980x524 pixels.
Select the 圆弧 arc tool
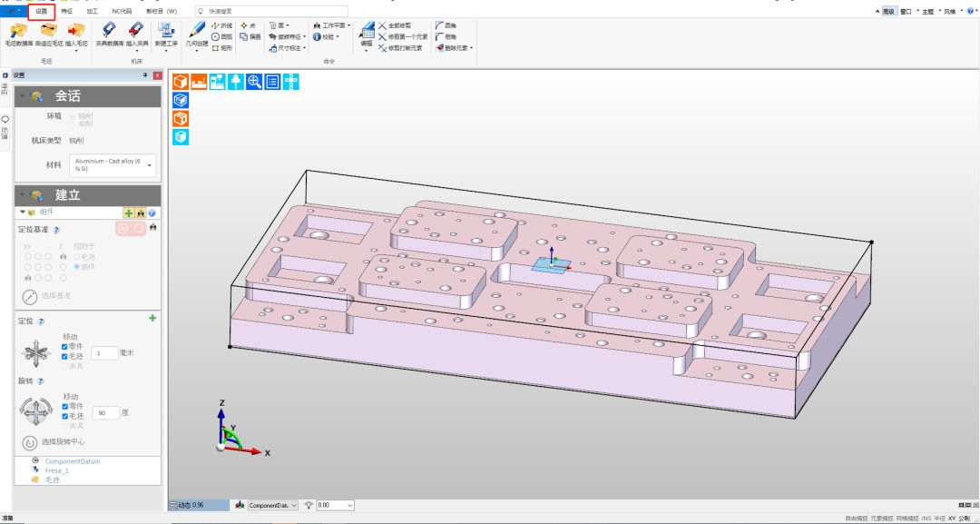[x=222, y=37]
